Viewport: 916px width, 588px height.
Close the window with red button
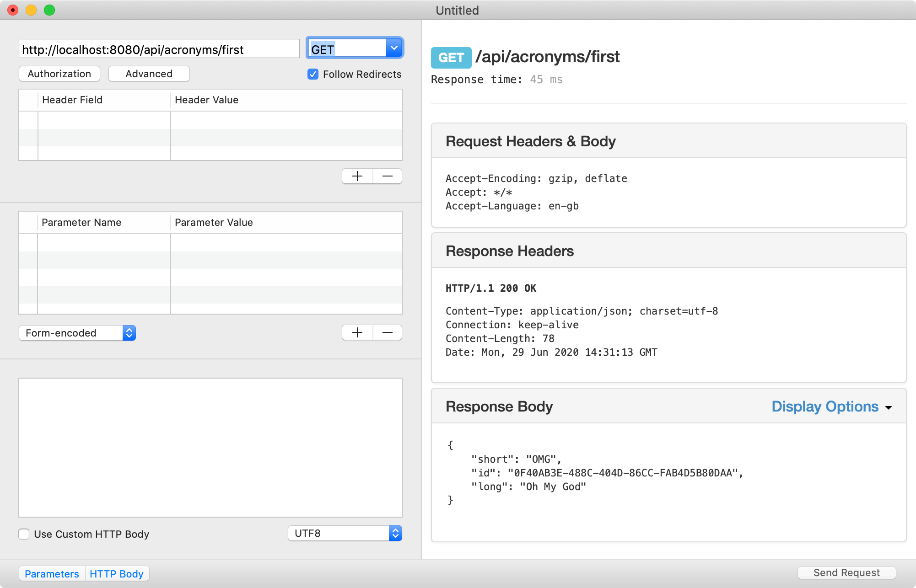13,10
